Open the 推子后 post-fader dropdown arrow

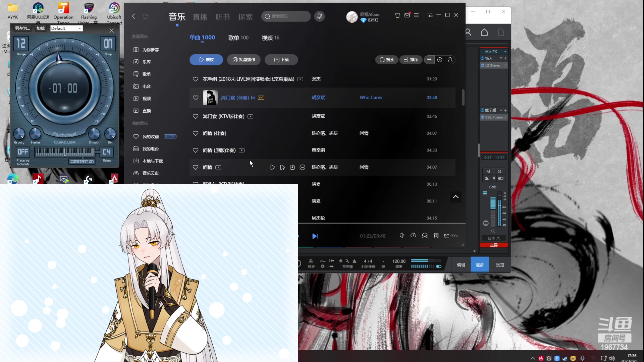[x=501, y=110]
